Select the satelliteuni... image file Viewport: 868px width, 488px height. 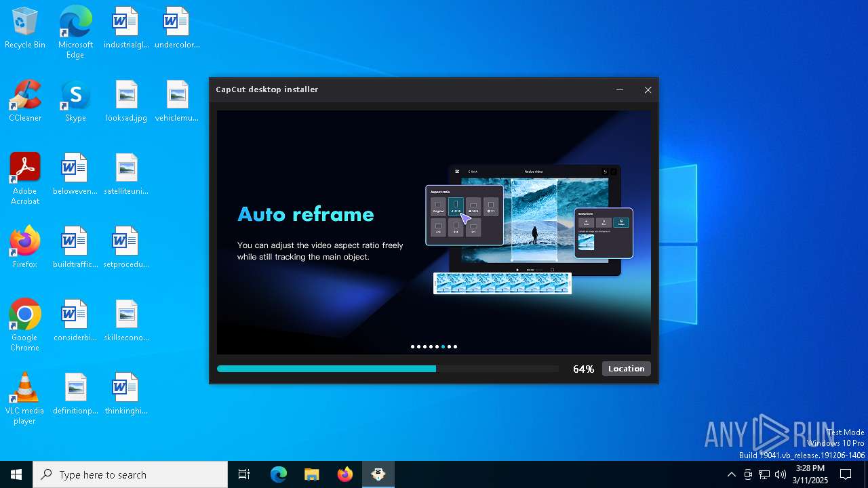pos(126,174)
